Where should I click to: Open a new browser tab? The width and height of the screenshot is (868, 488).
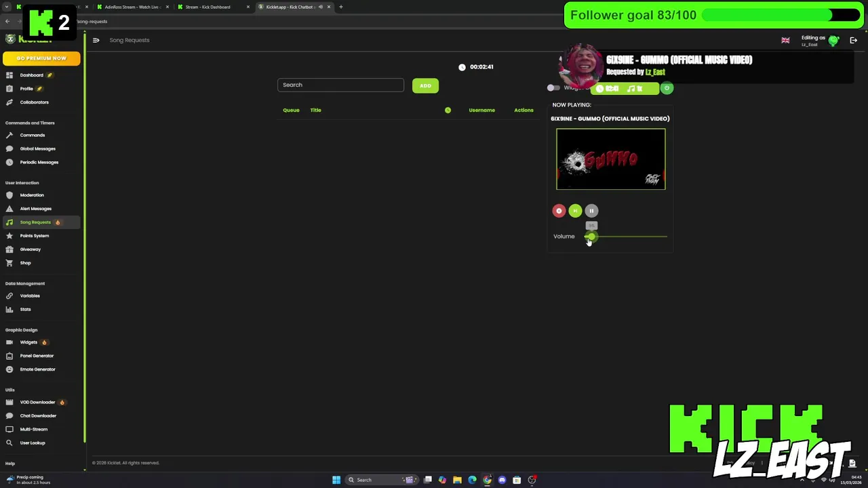tap(340, 7)
